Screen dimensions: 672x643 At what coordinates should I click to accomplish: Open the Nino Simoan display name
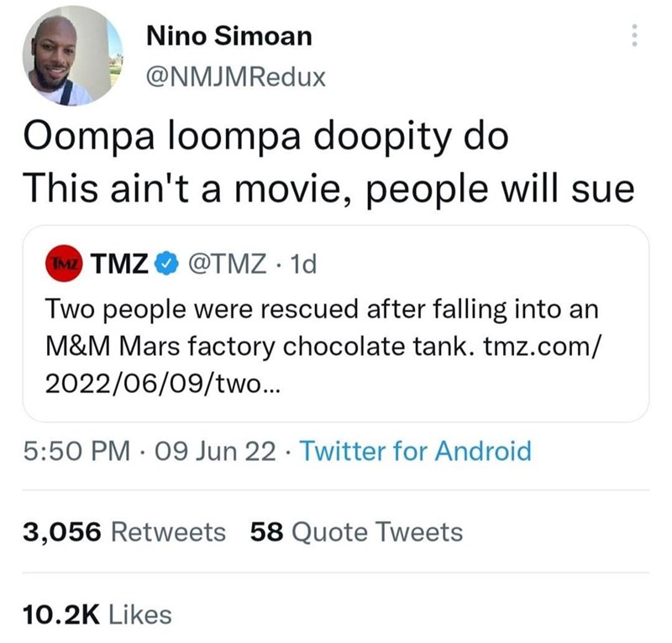click(x=228, y=36)
